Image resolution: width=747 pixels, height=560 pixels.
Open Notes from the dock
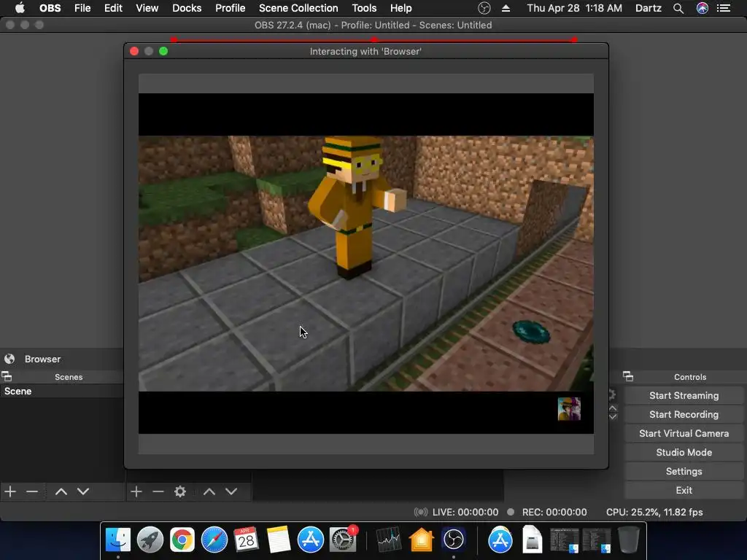click(278, 540)
